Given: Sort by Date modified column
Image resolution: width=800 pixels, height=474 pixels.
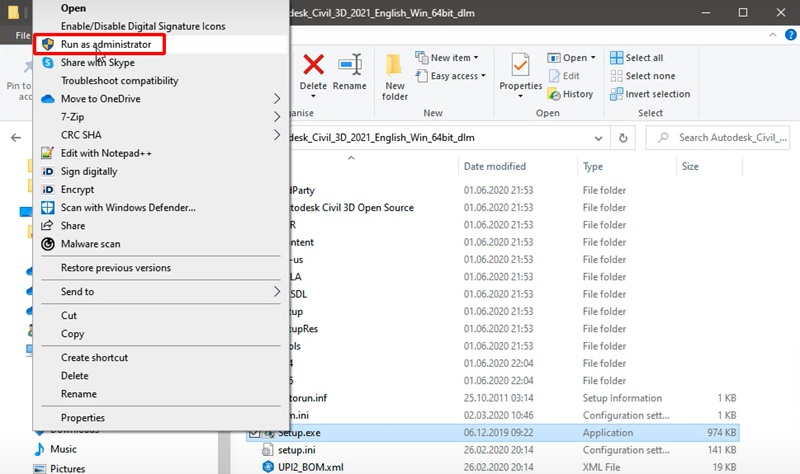Looking at the screenshot, I should (494, 166).
